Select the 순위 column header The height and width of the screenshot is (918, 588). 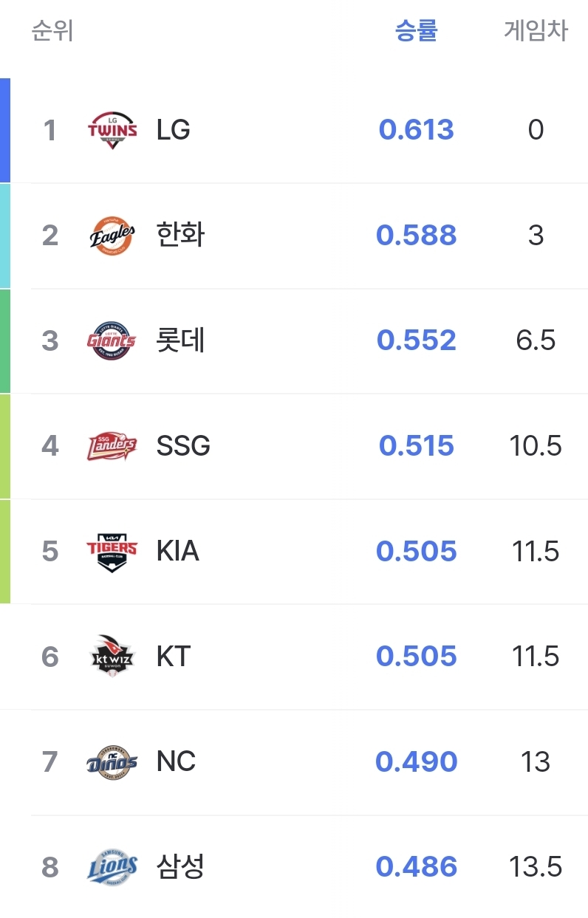tap(52, 31)
